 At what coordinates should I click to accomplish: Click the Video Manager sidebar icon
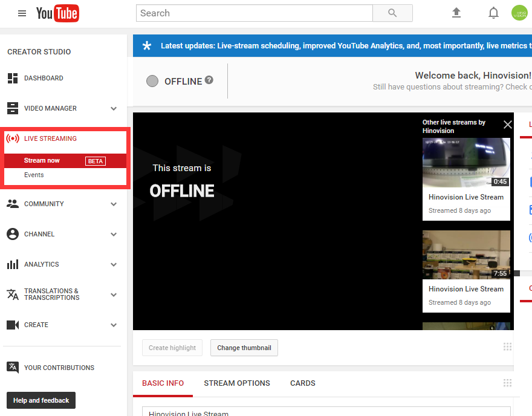[x=13, y=108]
